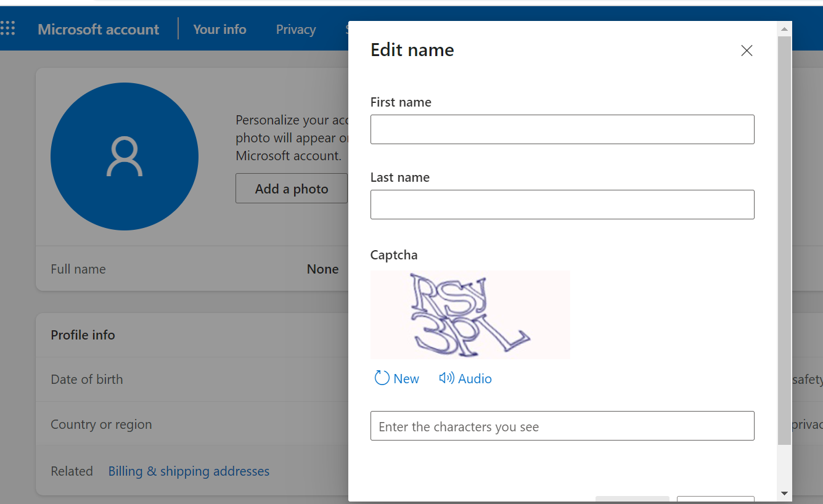
Task: Click the refresh icon for New captcha
Action: [x=382, y=378]
